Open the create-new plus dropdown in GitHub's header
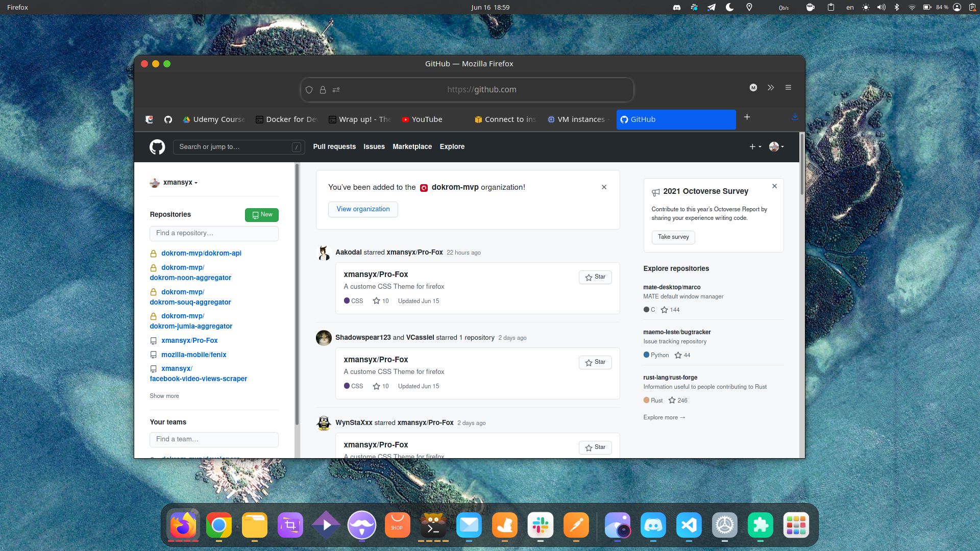This screenshot has width=980, height=551. click(x=754, y=146)
